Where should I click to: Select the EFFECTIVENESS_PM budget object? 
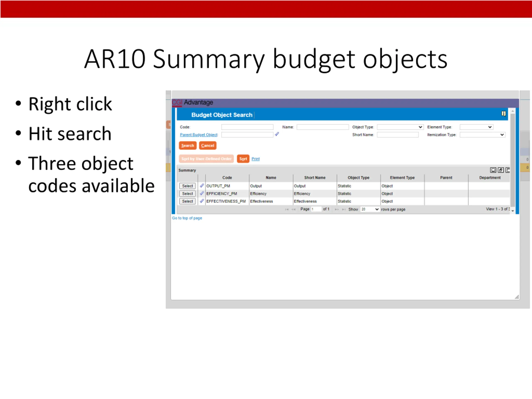(x=187, y=201)
